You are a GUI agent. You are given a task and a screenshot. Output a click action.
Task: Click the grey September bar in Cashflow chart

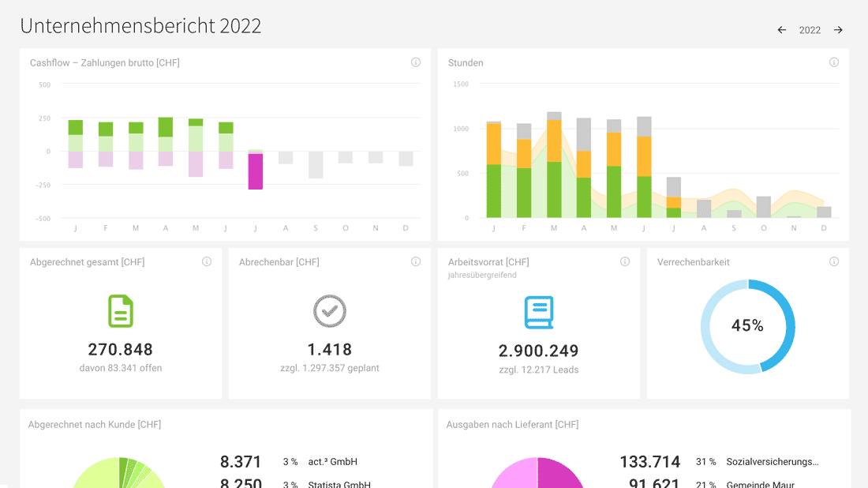pyautogui.click(x=316, y=164)
